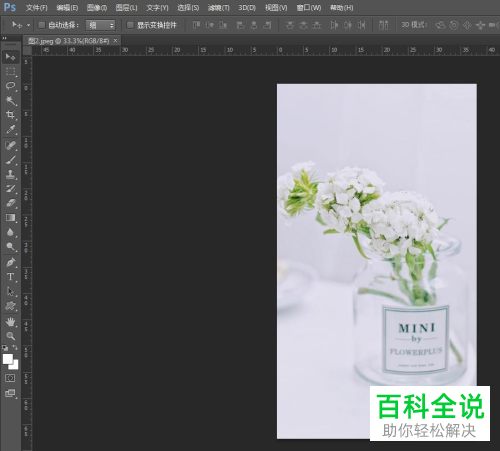The image size is (500, 451).
Task: Click the 3D pan mode icon
Action: tap(467, 25)
